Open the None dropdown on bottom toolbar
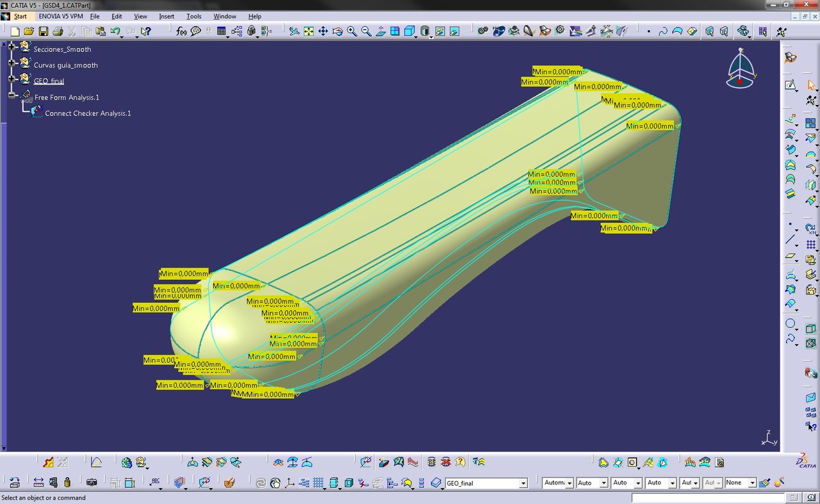 point(752,483)
